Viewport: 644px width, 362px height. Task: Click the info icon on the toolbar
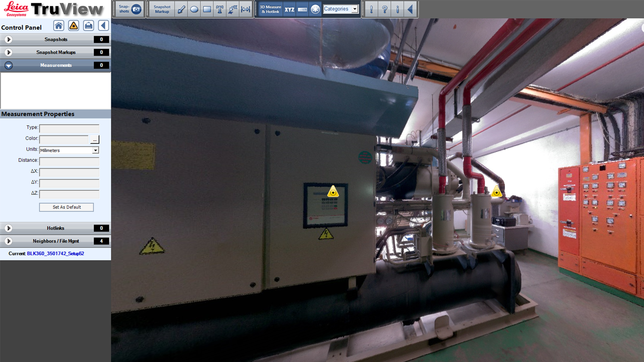click(397, 9)
